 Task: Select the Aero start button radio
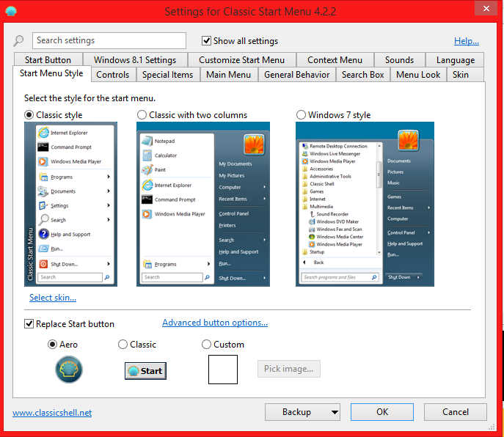point(52,345)
